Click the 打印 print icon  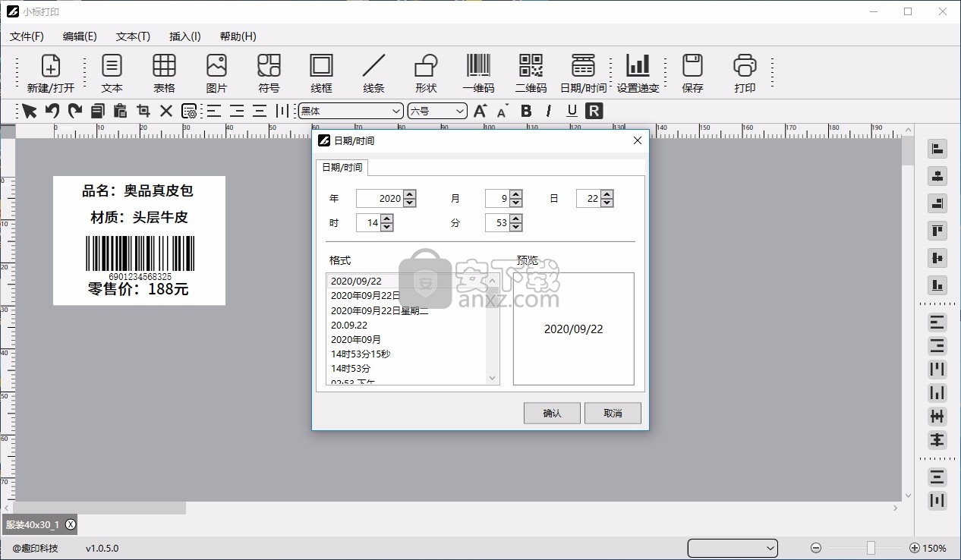[x=745, y=73]
